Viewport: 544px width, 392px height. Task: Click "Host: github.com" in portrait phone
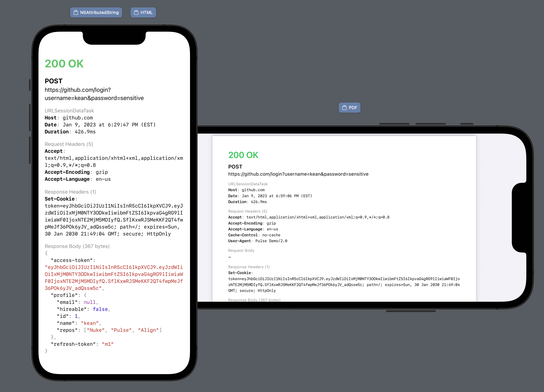[x=69, y=118]
